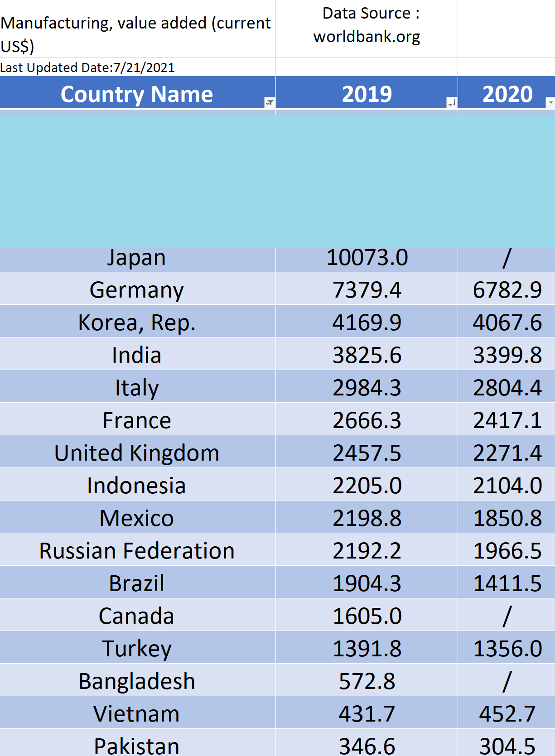The width and height of the screenshot is (555, 756).
Task: Select Vietnam's 2020 value 452.7
Action: coord(507,713)
